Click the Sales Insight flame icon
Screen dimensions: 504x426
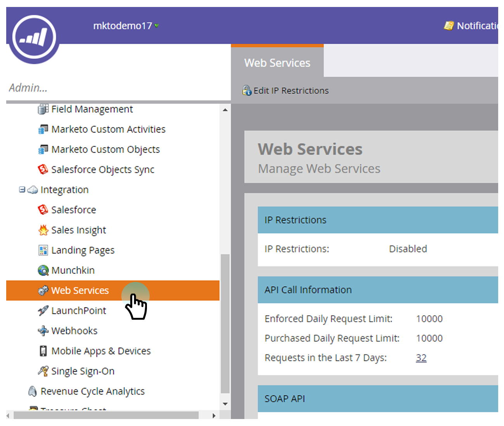[x=43, y=230]
